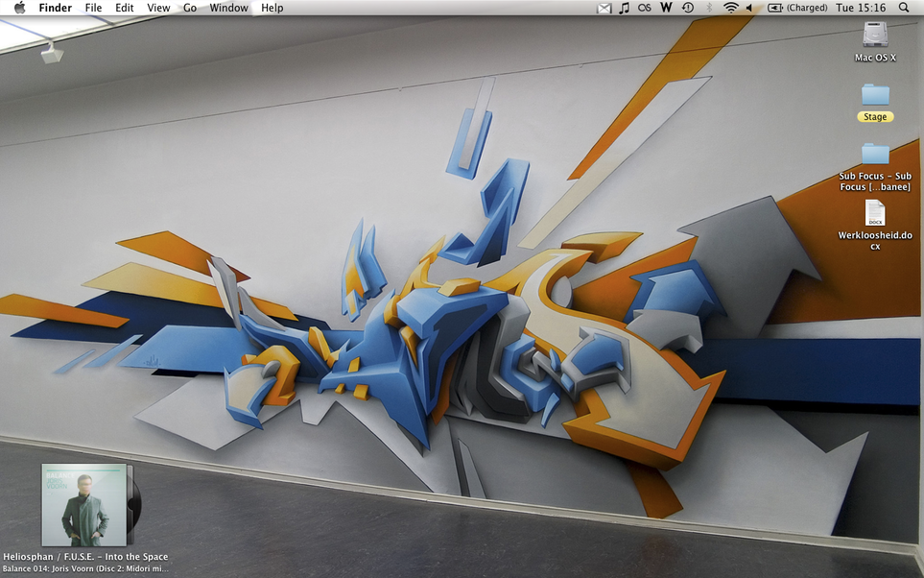
Task: Click the battery status icon
Action: (775, 8)
